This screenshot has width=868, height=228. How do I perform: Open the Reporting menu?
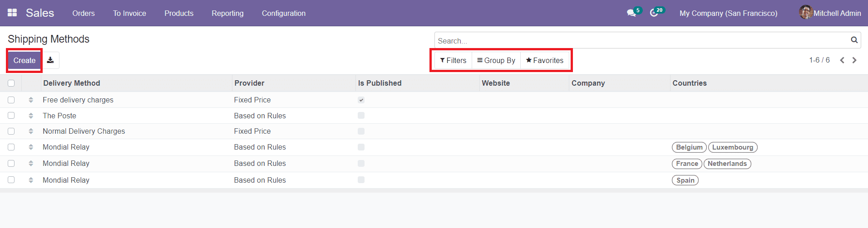(227, 13)
